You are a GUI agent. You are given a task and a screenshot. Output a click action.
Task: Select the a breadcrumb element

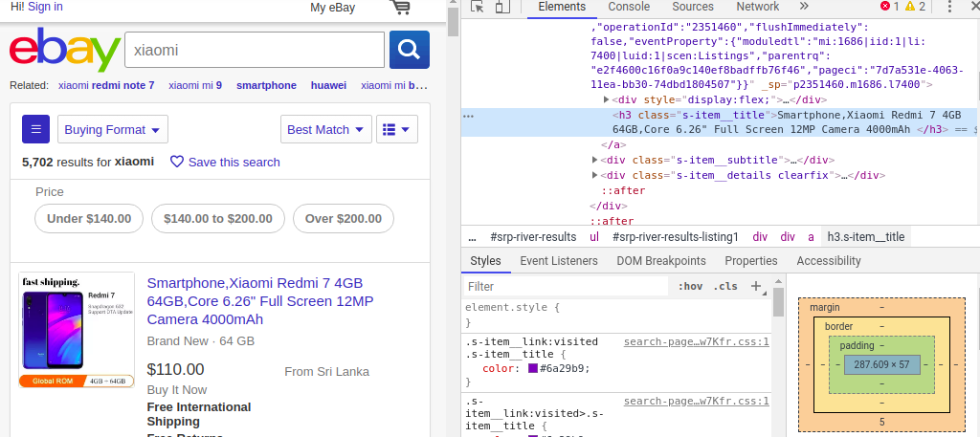pos(811,237)
